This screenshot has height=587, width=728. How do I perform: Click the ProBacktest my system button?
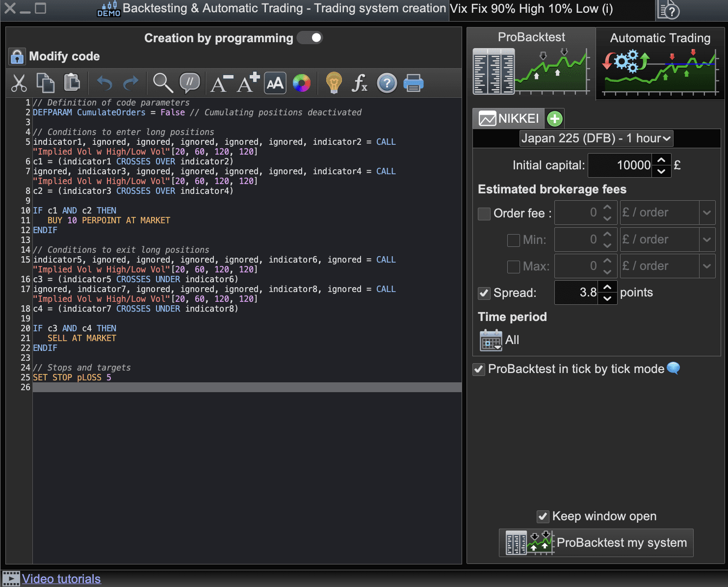[x=596, y=543]
